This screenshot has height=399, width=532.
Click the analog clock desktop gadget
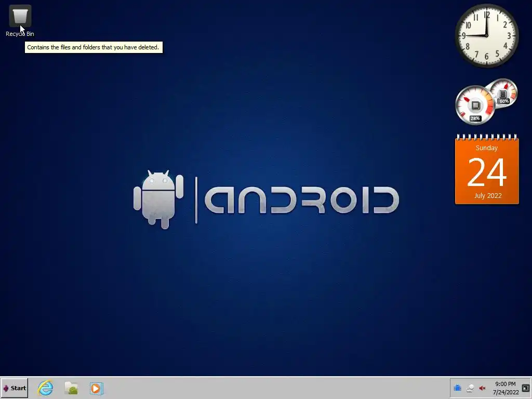click(x=486, y=36)
